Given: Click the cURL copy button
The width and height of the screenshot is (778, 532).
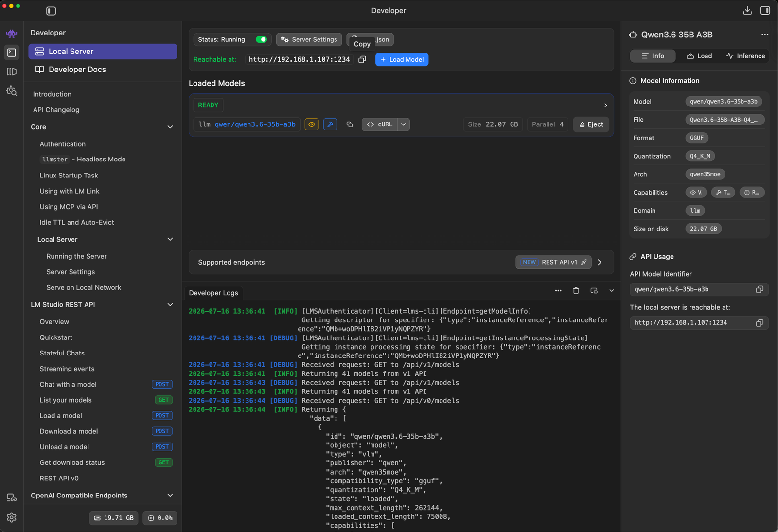Looking at the screenshot, I should coord(380,124).
